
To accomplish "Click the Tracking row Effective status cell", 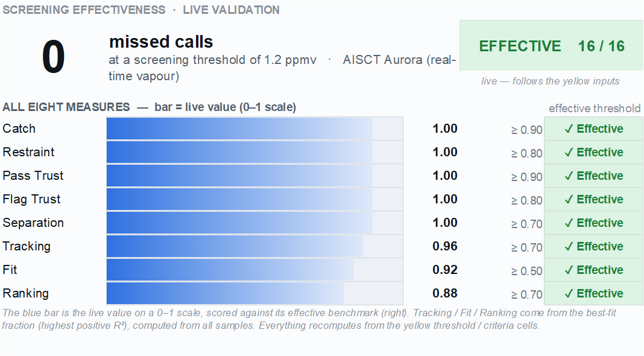I will tap(593, 246).
